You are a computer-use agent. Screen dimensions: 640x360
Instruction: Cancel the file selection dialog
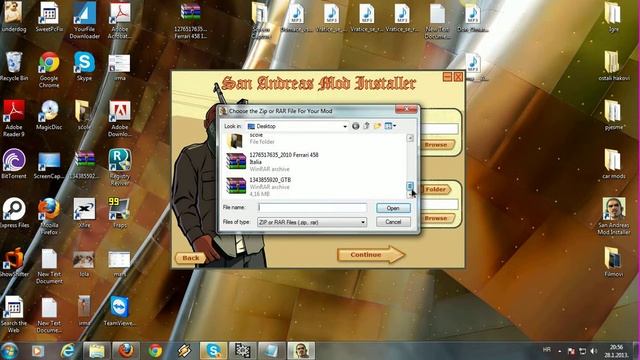tap(393, 222)
